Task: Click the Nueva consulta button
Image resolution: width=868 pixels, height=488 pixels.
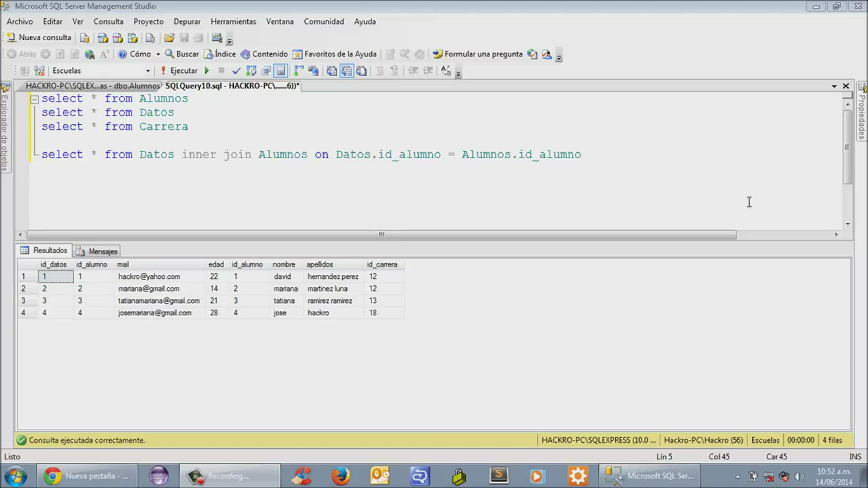Action: [x=39, y=38]
